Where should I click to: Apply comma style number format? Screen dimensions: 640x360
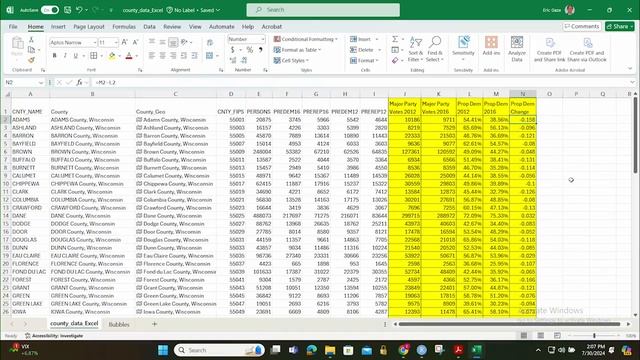tap(260, 50)
